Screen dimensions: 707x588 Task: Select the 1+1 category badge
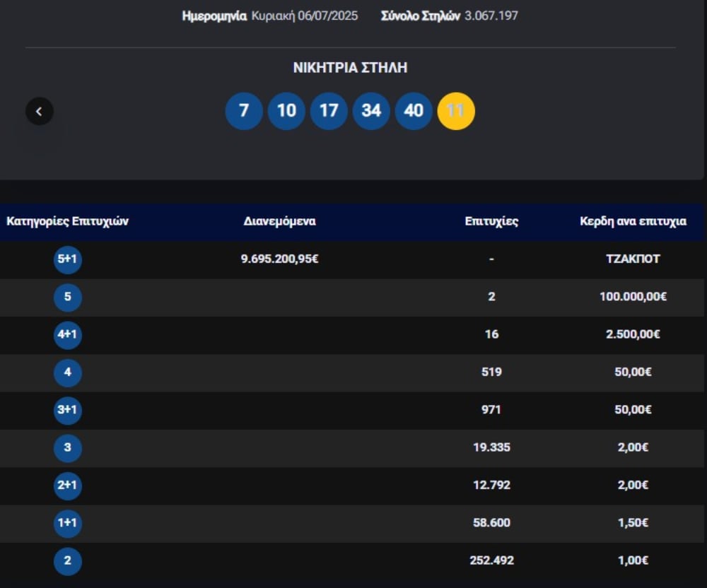point(68,523)
